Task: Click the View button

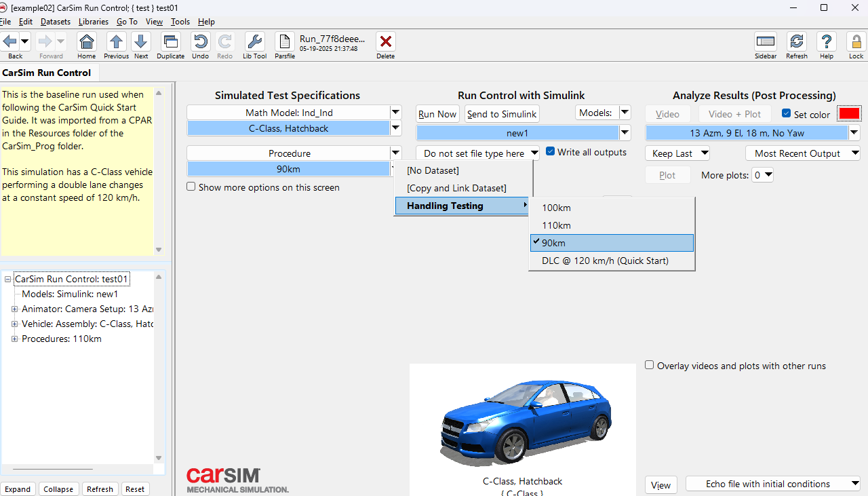Action: click(660, 485)
